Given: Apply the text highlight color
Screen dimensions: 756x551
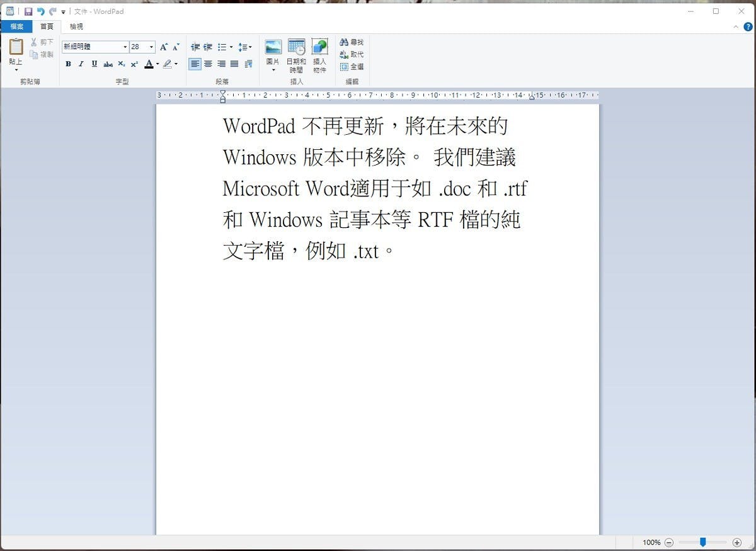Looking at the screenshot, I should click(168, 64).
